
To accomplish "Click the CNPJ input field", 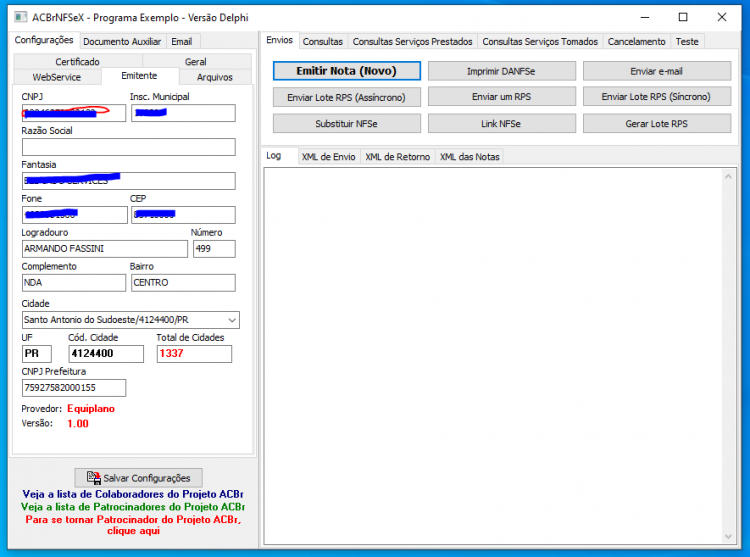I will pyautogui.click(x=74, y=113).
